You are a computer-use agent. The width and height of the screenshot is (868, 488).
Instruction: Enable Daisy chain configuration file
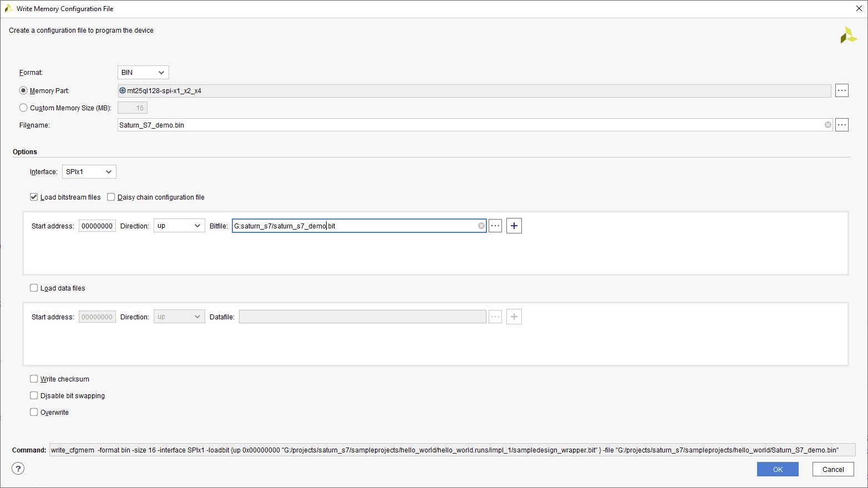[x=111, y=197]
